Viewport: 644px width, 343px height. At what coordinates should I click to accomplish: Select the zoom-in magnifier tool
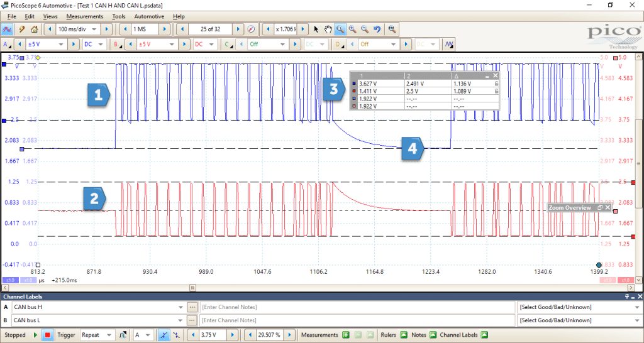pos(352,29)
